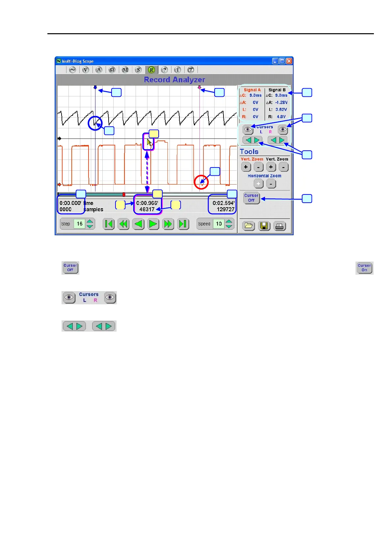392x554 pixels.
Task: Fast forward the recording
Action: click(168, 224)
